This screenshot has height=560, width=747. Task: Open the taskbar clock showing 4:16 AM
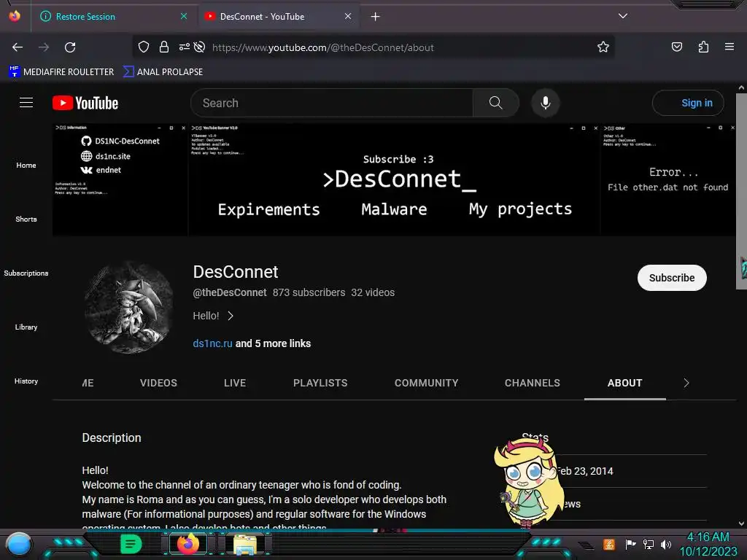tap(708, 544)
